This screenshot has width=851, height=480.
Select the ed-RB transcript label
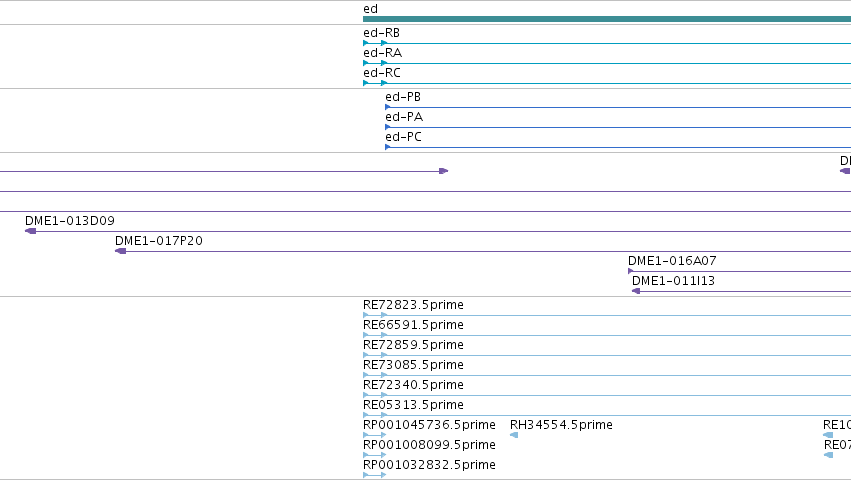(382, 33)
